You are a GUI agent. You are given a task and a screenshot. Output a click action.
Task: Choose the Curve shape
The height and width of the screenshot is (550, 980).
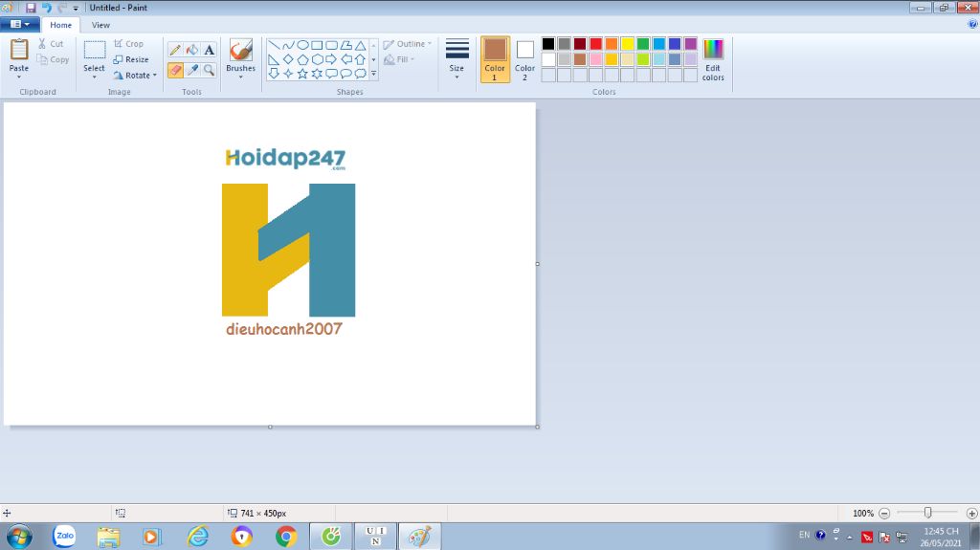(288, 46)
